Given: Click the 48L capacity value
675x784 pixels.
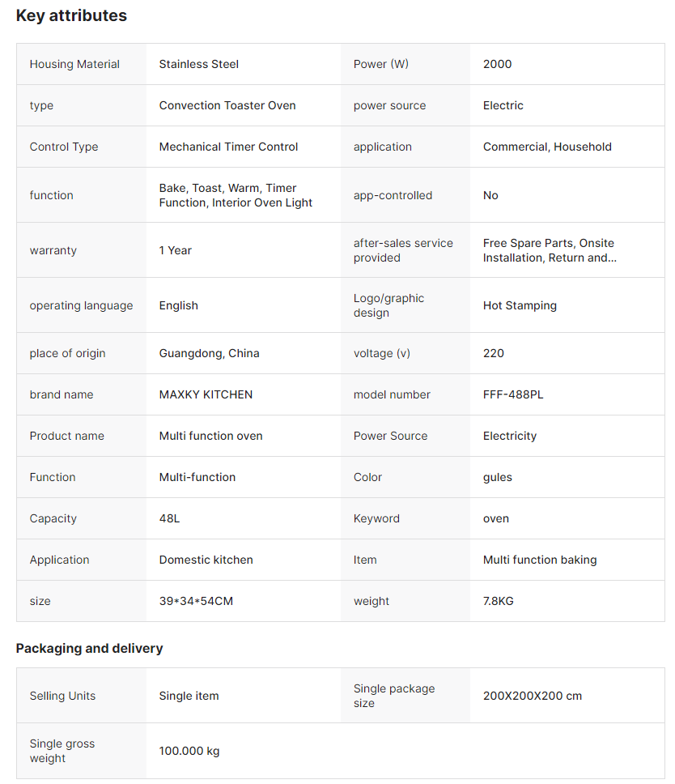Looking at the screenshot, I should pyautogui.click(x=169, y=518).
